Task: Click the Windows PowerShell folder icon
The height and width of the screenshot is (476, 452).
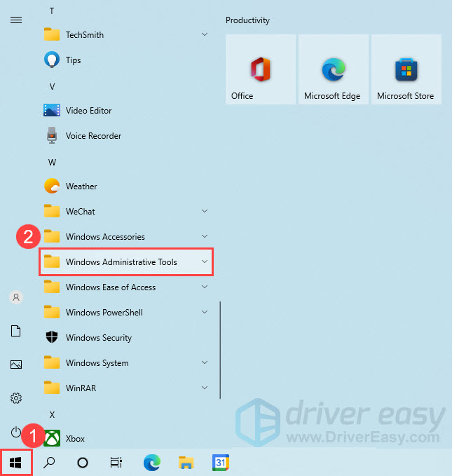Action: coord(52,312)
